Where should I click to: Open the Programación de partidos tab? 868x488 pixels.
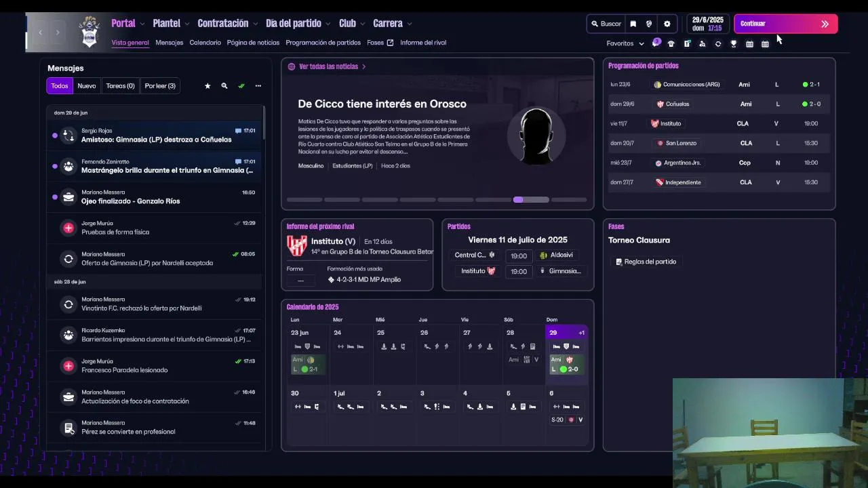[x=323, y=43]
